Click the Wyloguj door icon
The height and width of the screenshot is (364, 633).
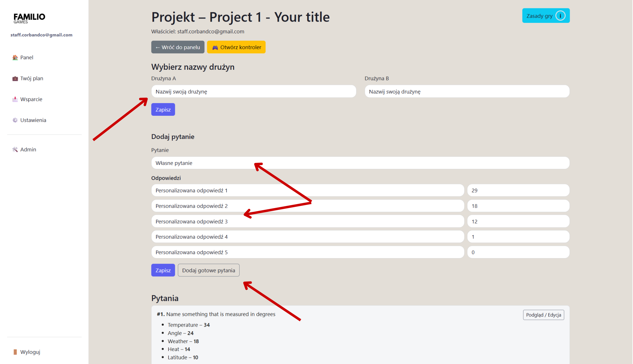click(15, 352)
